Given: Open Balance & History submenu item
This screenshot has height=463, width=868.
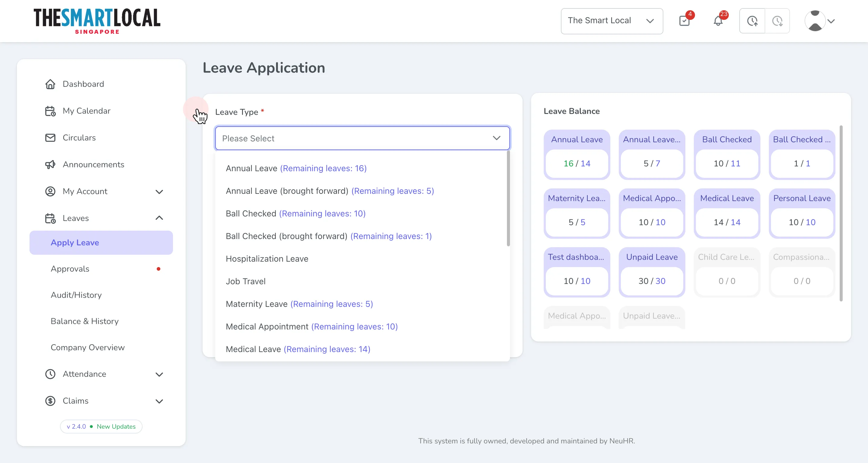Looking at the screenshot, I should coord(101,321).
